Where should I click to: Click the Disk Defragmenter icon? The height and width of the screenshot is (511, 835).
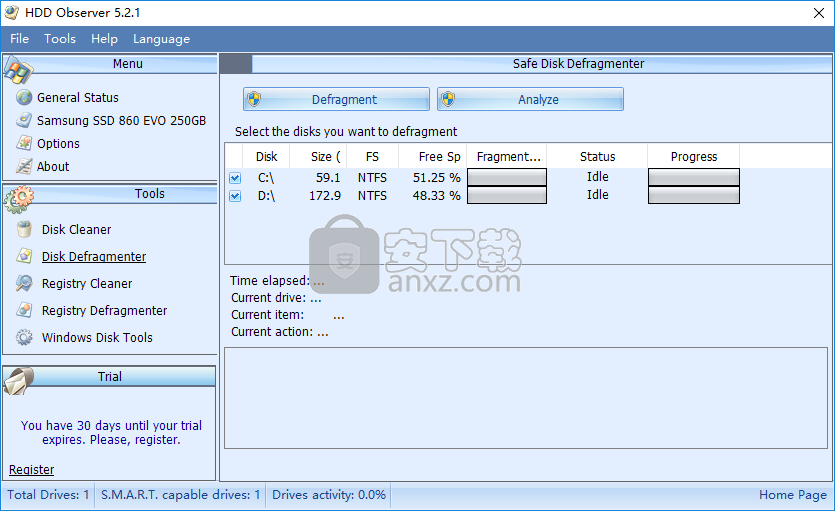pyautogui.click(x=24, y=256)
